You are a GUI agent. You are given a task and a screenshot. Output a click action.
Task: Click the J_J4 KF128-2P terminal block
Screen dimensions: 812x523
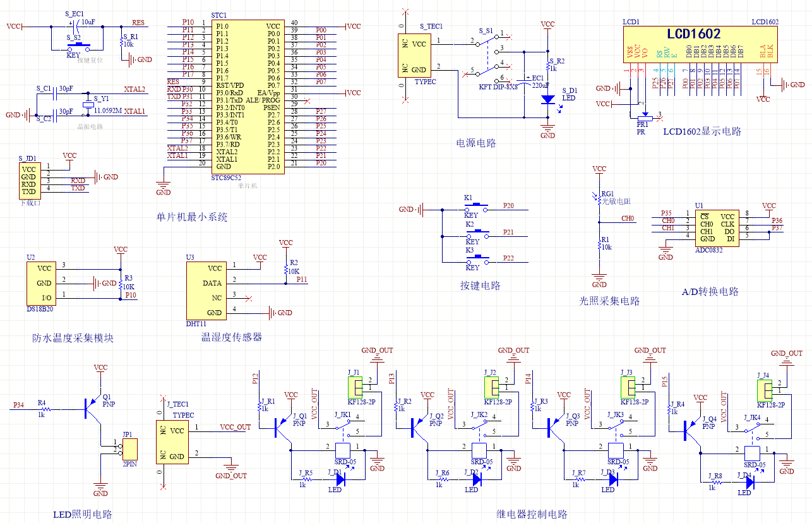click(764, 389)
